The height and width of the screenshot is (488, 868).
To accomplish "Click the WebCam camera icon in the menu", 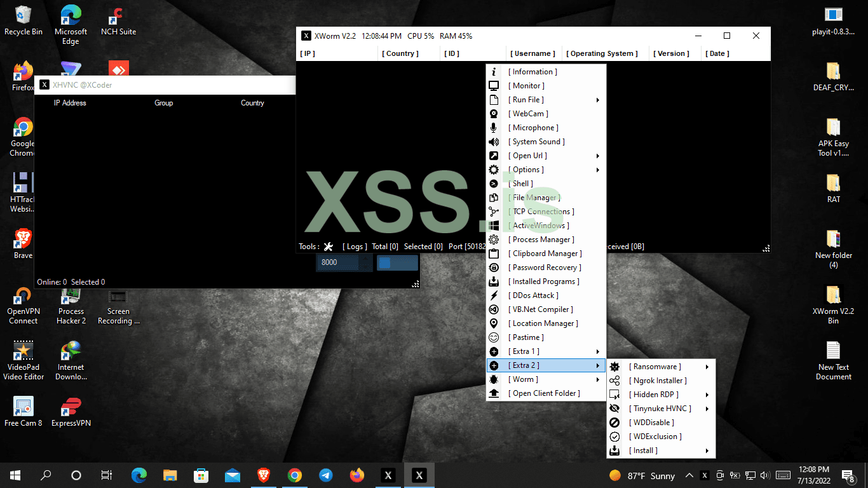I will pyautogui.click(x=494, y=113).
